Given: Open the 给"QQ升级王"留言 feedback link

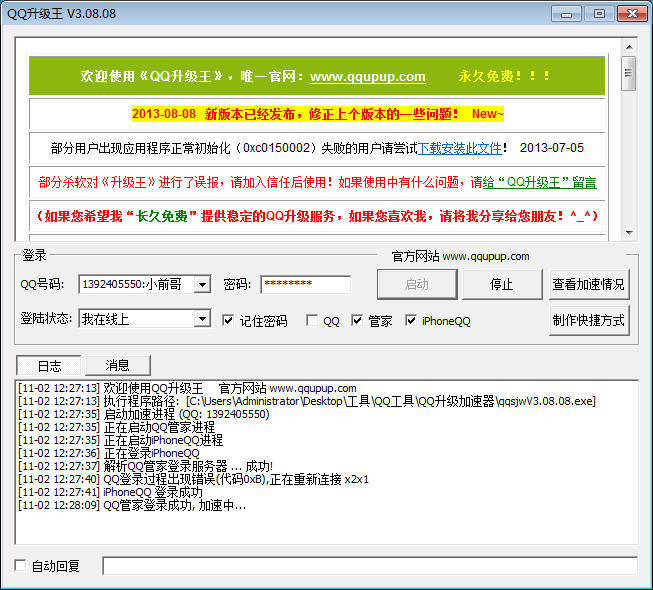Looking at the screenshot, I should click(x=539, y=182).
